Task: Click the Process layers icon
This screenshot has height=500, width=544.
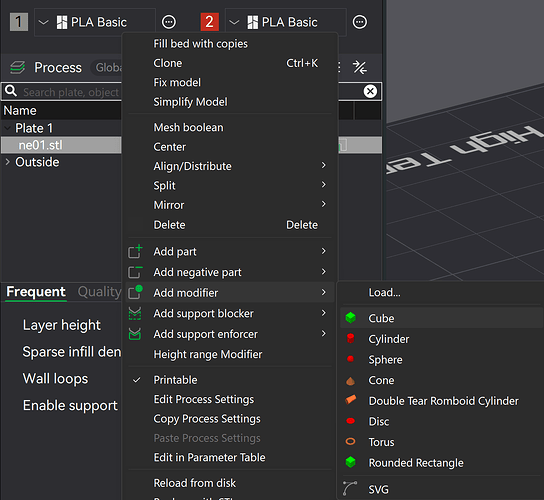Action: click(x=17, y=67)
